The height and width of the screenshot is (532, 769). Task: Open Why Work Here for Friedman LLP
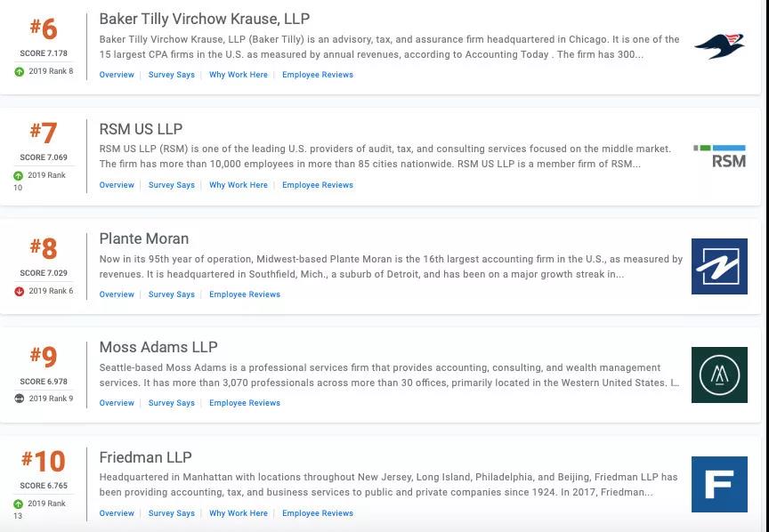tap(239, 513)
